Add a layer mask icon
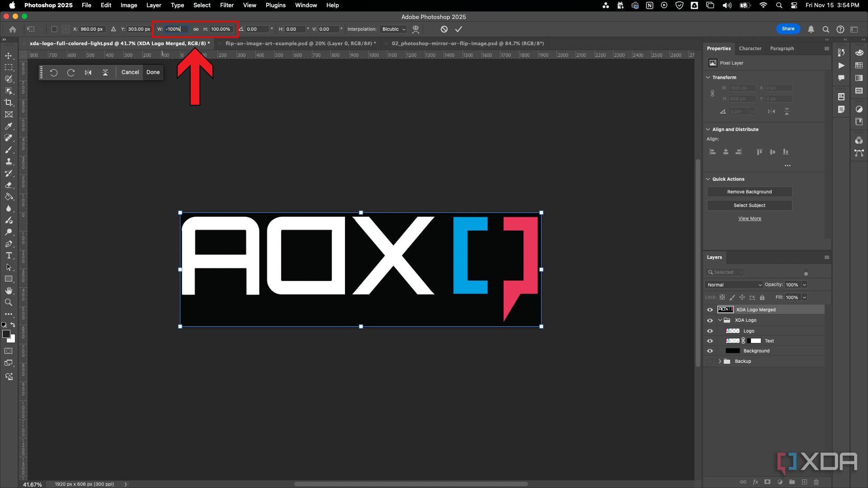The width and height of the screenshot is (868, 488). click(767, 482)
